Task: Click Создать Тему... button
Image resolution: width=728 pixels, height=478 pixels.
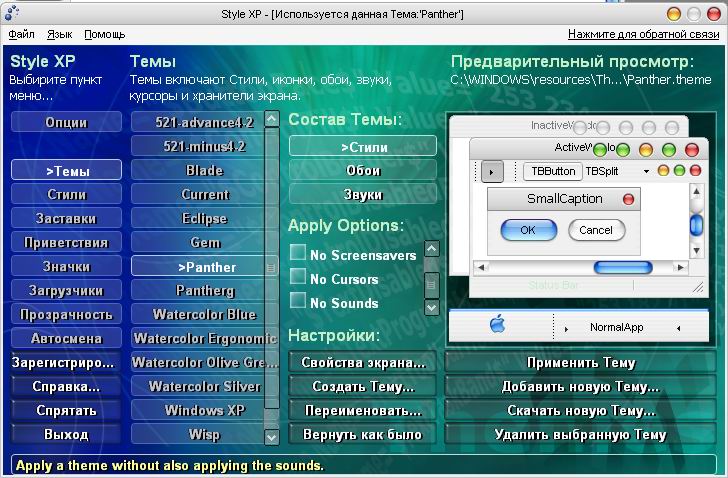Action: coord(363,387)
